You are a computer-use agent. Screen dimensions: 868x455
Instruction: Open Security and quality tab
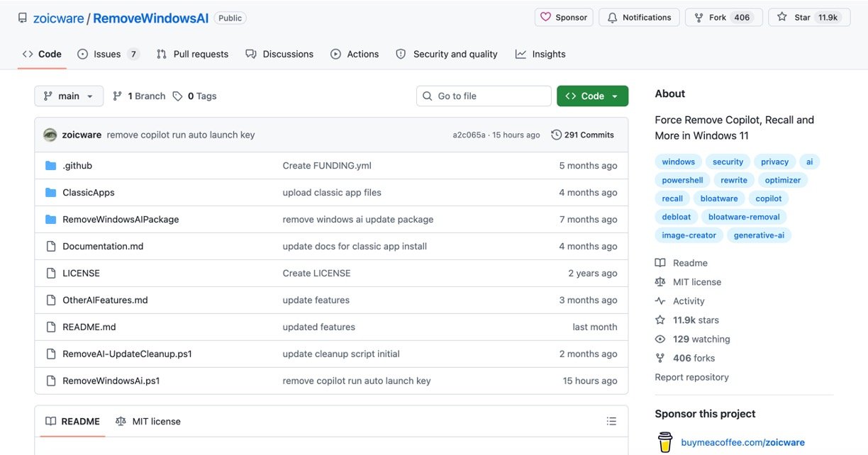447,54
